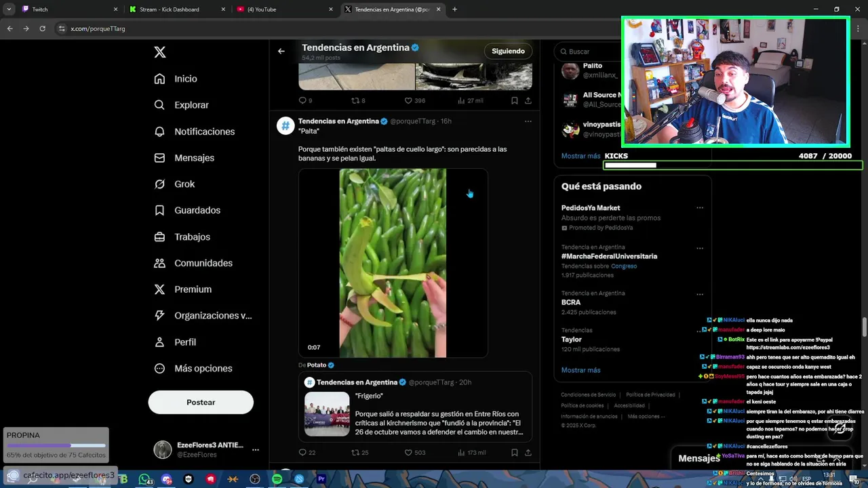
Task: Repost the post with 25 reposts
Action: click(359, 452)
